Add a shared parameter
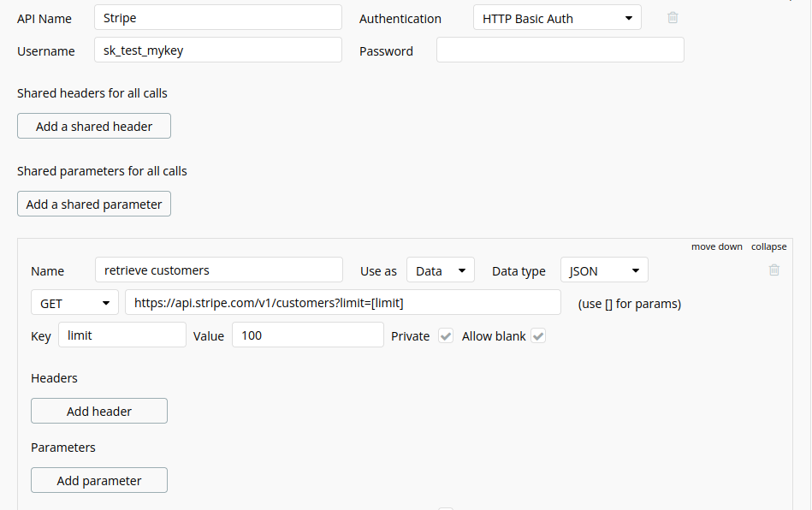Screen dimensions: 812x510 94,204
